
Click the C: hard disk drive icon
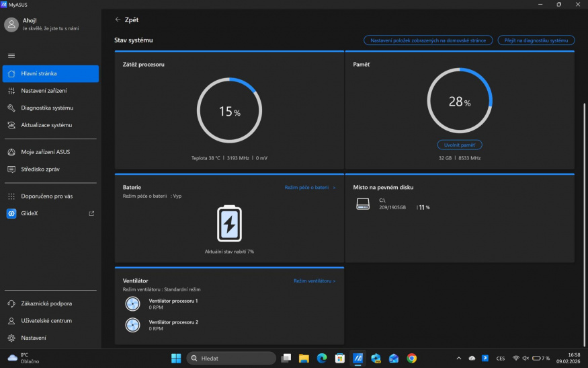(363, 204)
